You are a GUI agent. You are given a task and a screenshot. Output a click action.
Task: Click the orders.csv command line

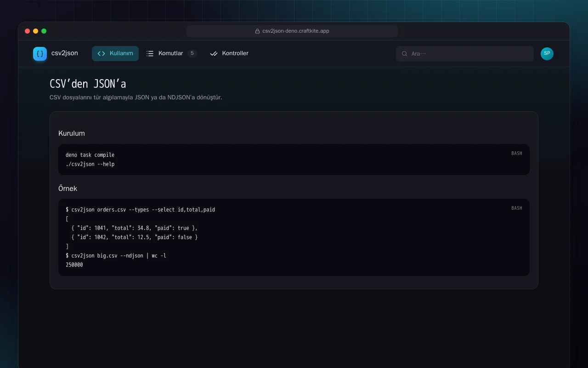pyautogui.click(x=140, y=210)
